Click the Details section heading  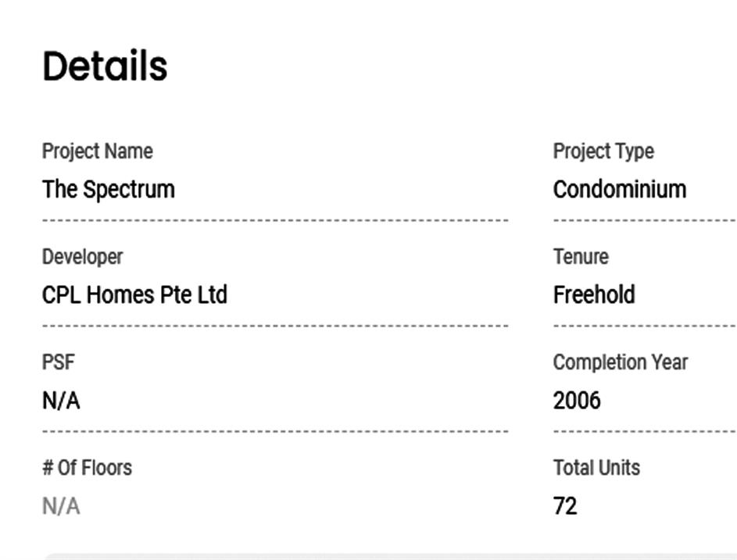click(105, 66)
